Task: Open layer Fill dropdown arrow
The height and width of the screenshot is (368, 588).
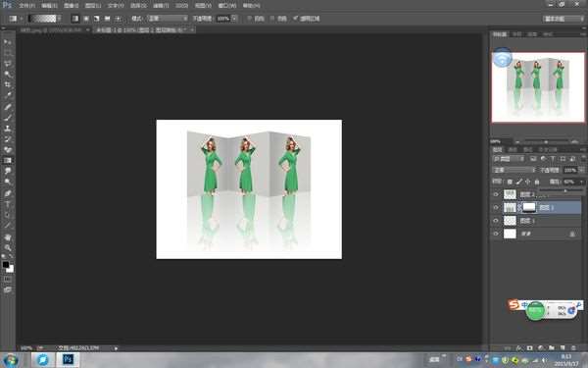Action: click(581, 182)
